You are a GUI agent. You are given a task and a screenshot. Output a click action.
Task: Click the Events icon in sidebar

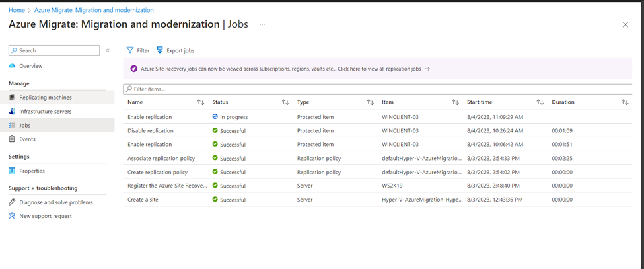[x=12, y=139]
